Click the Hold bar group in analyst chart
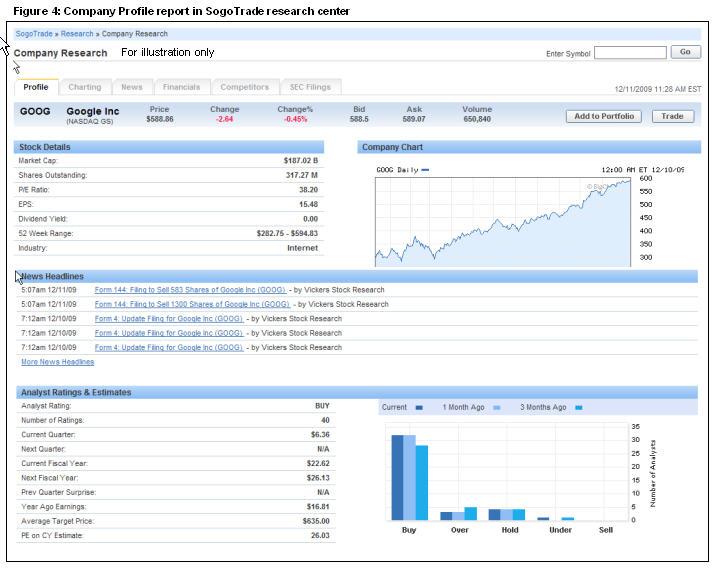The image size is (713, 568). [x=507, y=514]
